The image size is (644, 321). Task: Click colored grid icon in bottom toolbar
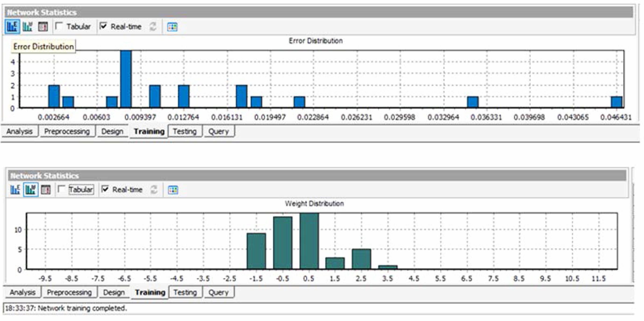pyautogui.click(x=173, y=190)
